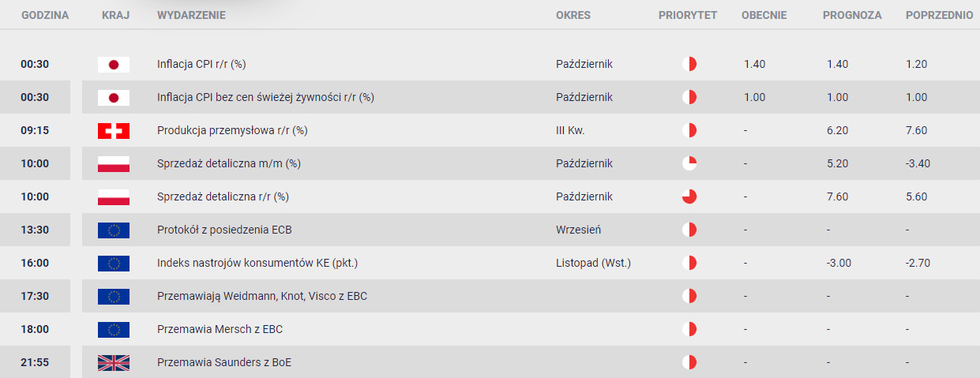
Task: Click Japan flag on Inflacja CPI r/r row
Action: (x=113, y=65)
